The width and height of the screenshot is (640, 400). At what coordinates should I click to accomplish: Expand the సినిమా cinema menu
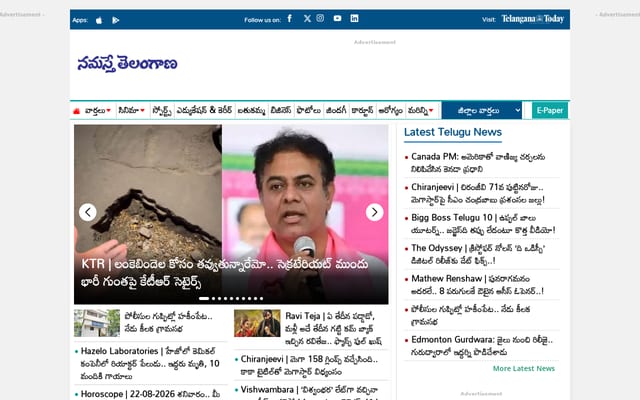click(x=131, y=110)
